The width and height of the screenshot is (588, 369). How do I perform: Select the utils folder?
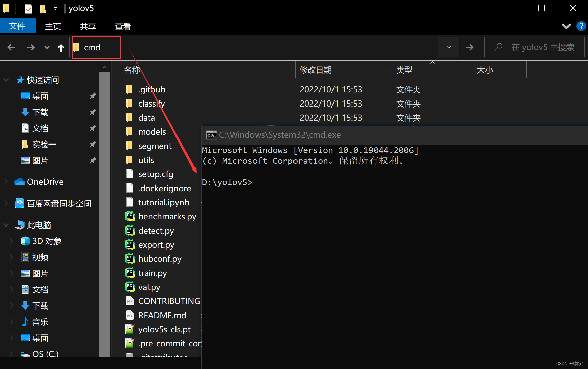point(146,160)
